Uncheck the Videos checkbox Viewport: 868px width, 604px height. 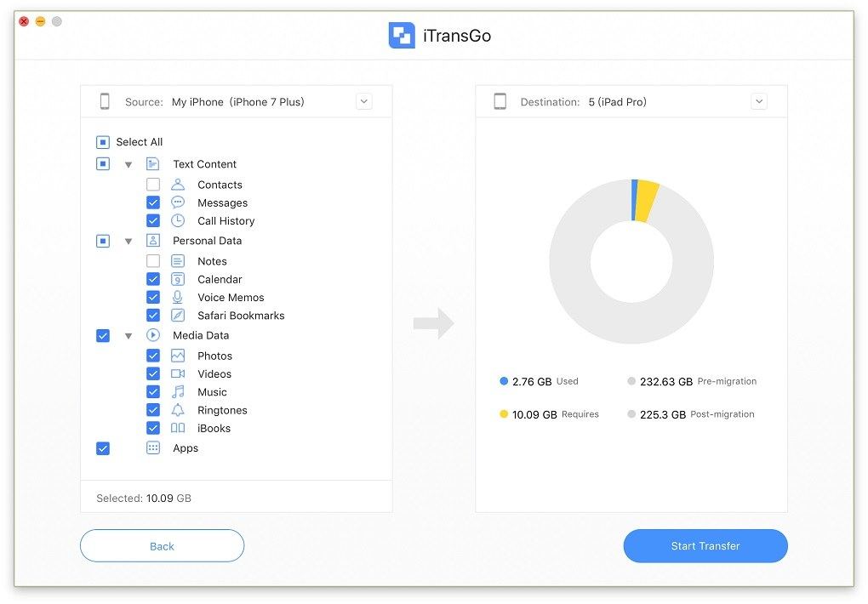153,373
